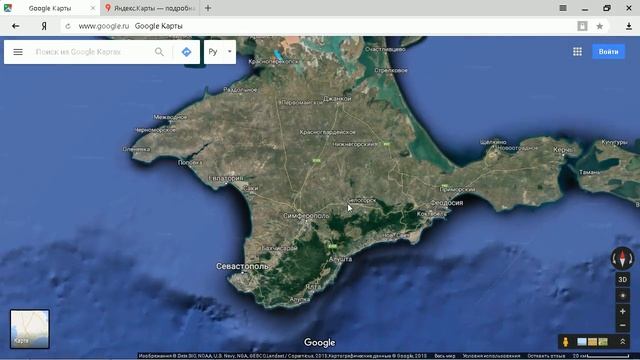
Task: Click the Симферополь label on the map
Action: click(x=306, y=216)
